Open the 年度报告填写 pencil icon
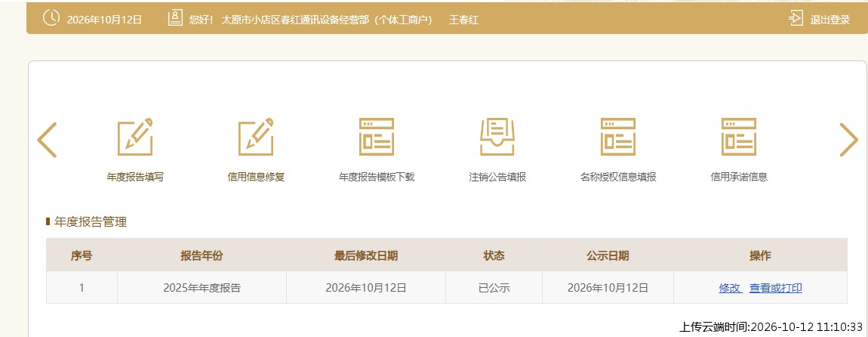The image size is (868, 337). coord(135,137)
